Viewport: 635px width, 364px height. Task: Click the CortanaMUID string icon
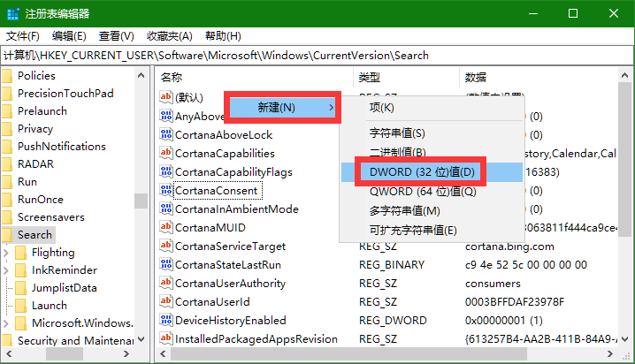point(165,227)
